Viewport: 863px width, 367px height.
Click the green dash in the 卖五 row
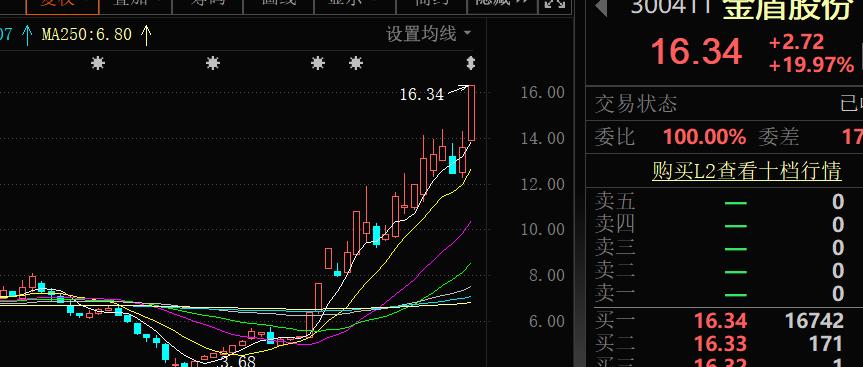pos(736,203)
